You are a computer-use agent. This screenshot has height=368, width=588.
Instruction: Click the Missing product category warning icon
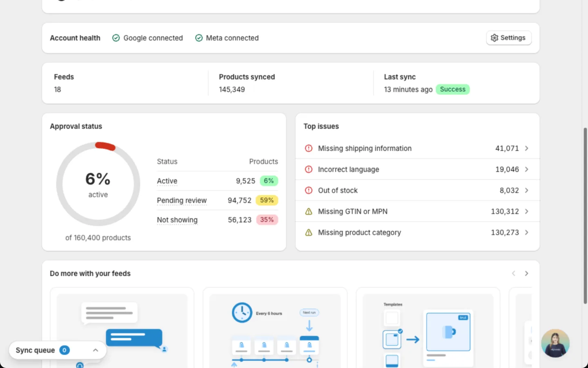coord(309,233)
